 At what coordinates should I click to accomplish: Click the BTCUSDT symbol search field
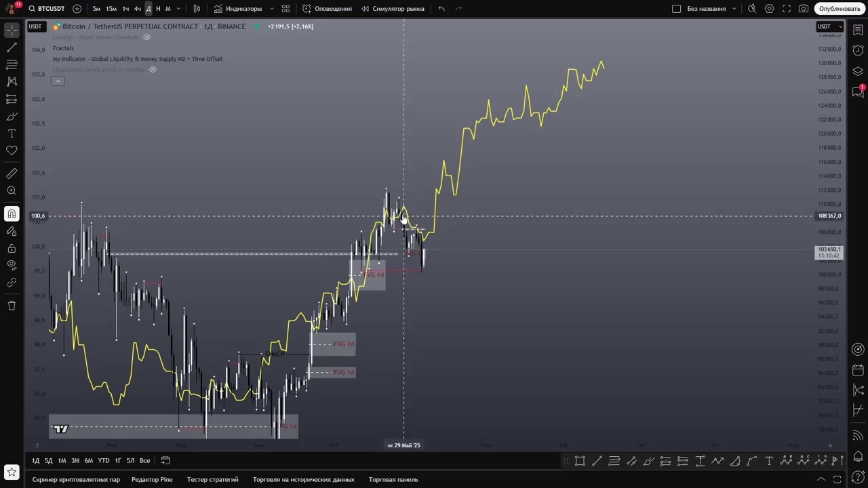coord(47,9)
